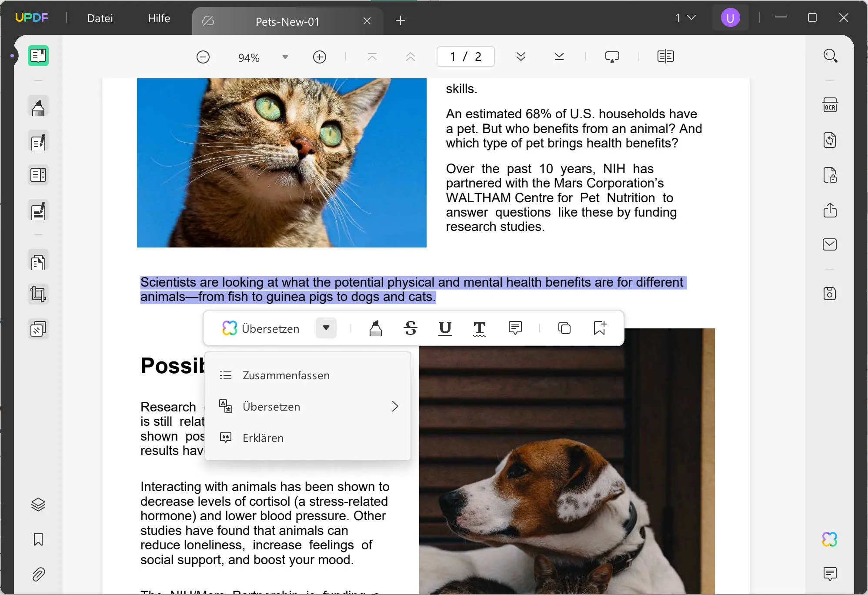Toggle the Reader mode sidebar button
The image size is (868, 595).
(38, 56)
